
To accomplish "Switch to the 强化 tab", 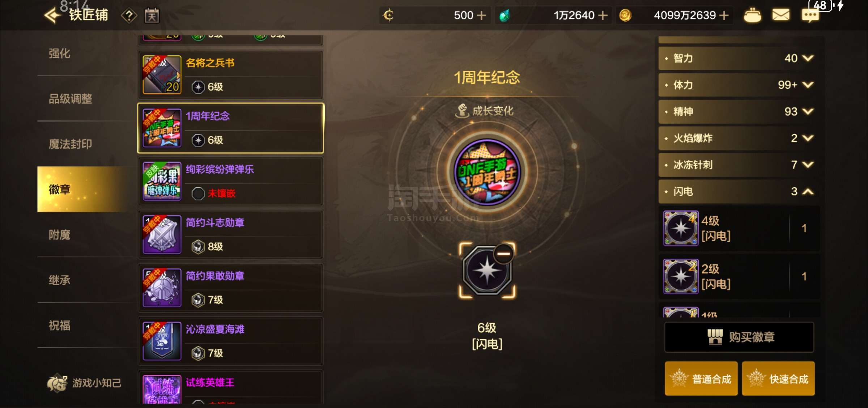I will [x=60, y=54].
